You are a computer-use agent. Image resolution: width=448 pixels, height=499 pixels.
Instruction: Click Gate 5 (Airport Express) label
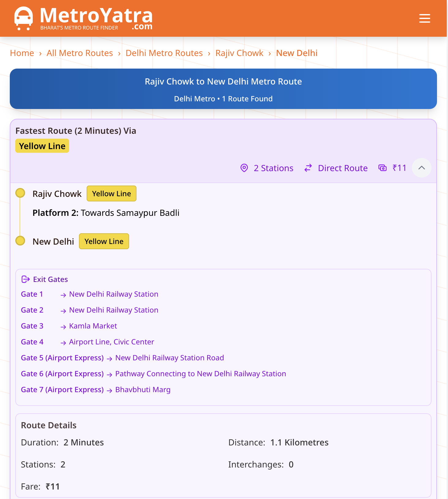point(62,358)
